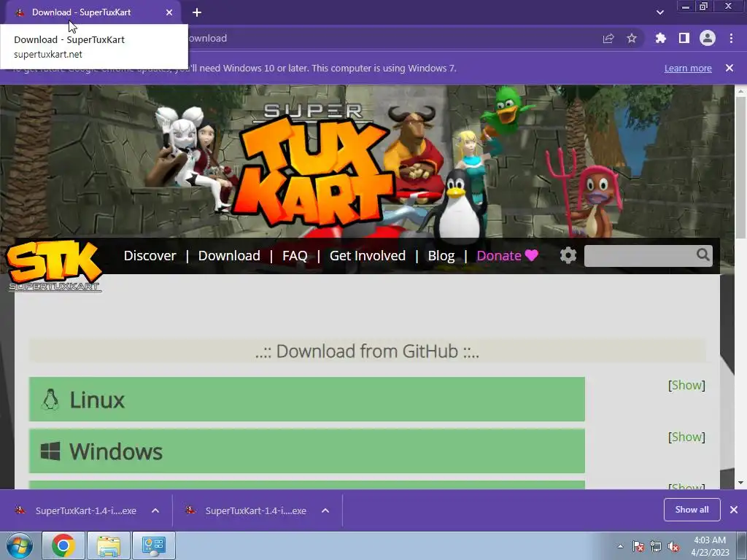The width and height of the screenshot is (747, 560).
Task: Close the downloads bar
Action: click(734, 510)
